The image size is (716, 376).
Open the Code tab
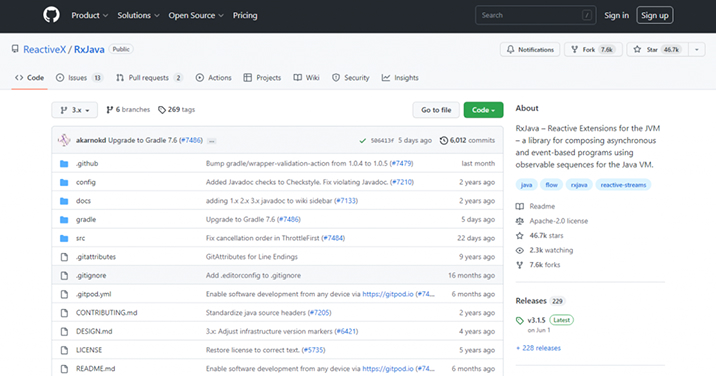[x=30, y=78]
